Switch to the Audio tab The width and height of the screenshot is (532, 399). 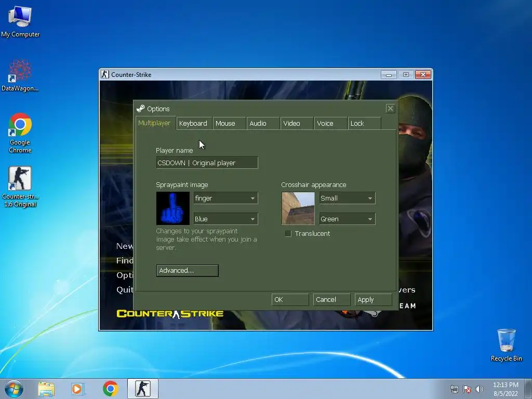click(x=263, y=124)
